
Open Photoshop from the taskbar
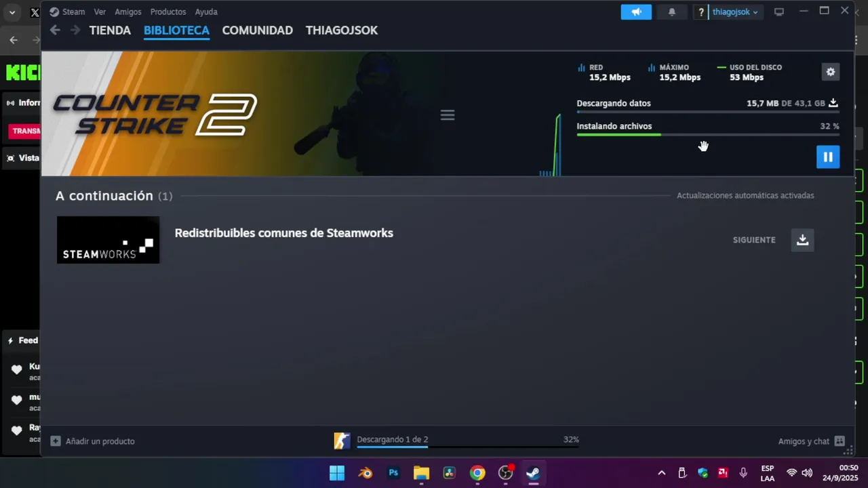[x=393, y=473]
